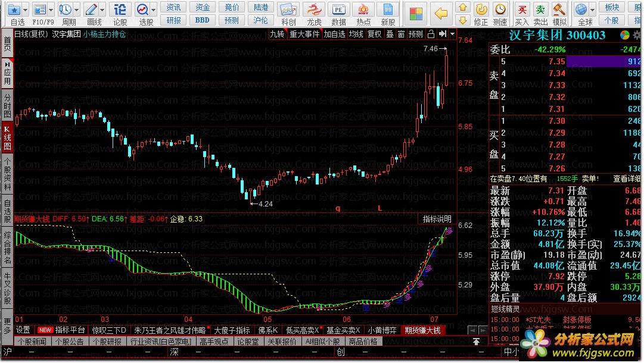Open the 设置 indicator settings button
644x363 pixels.
pyautogui.click(x=23, y=330)
